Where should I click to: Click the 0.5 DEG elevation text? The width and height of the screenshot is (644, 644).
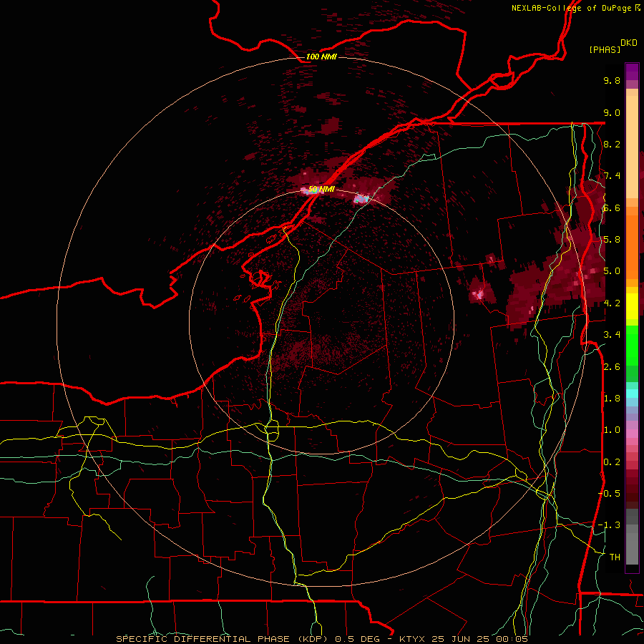coord(358,639)
